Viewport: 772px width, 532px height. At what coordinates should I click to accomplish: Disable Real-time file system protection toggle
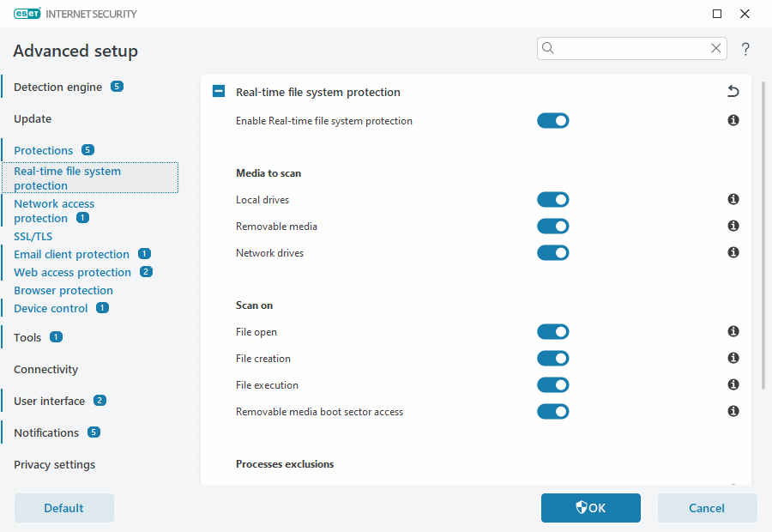point(552,121)
